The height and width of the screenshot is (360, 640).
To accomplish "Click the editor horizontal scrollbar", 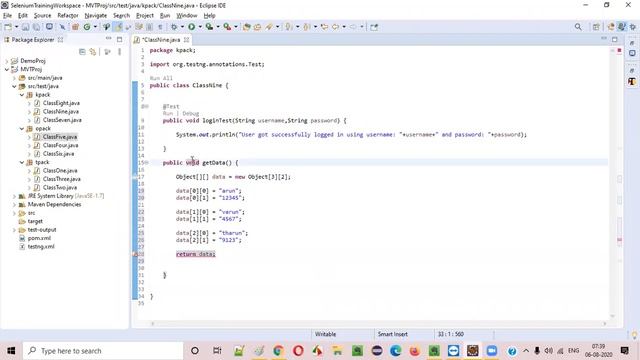I will point(378,324).
